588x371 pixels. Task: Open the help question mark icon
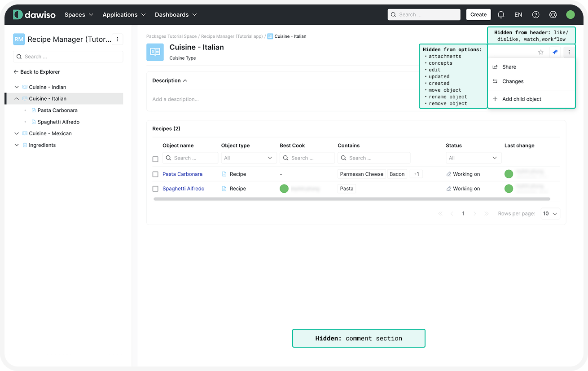(535, 15)
